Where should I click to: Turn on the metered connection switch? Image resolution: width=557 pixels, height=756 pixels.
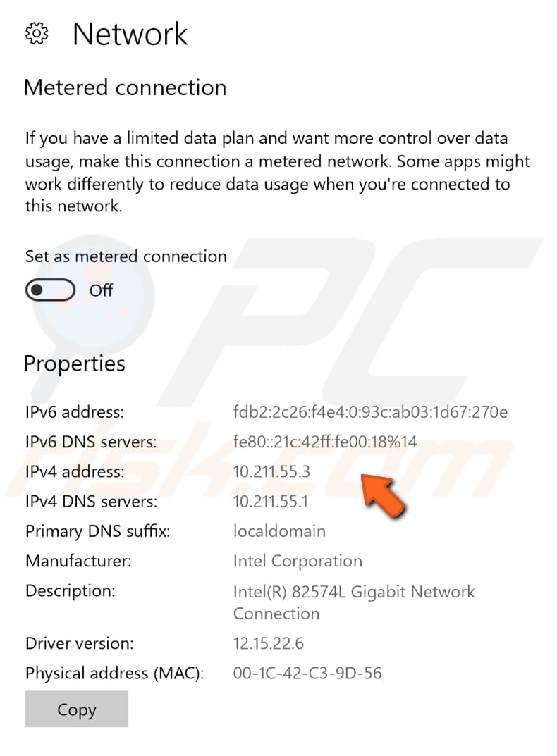coord(49,290)
